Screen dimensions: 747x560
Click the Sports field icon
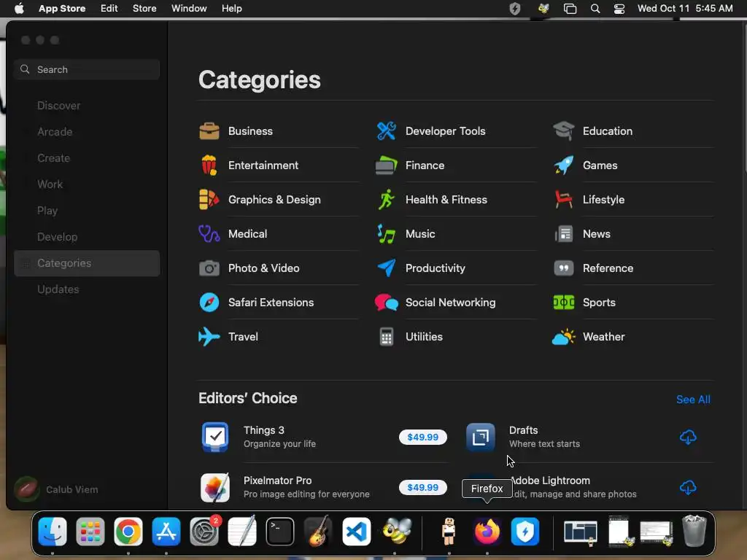(x=564, y=303)
